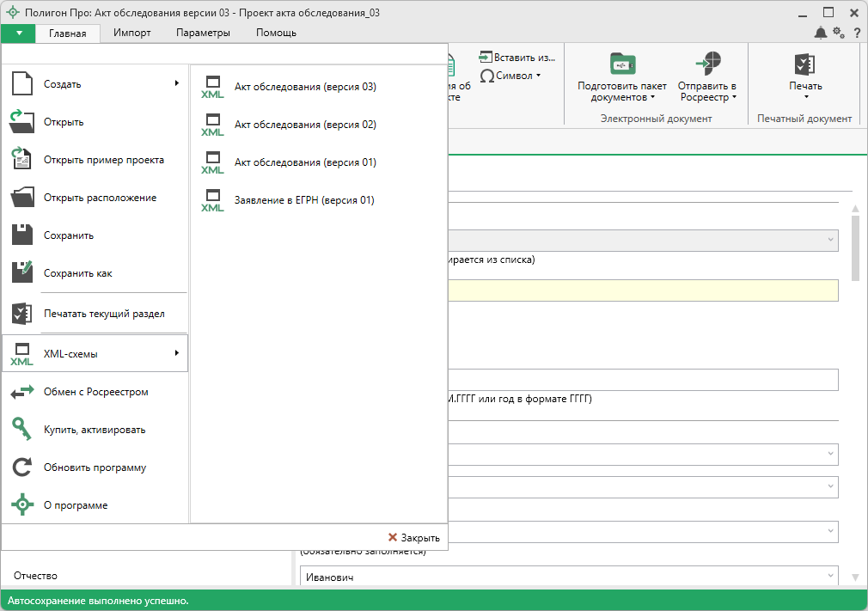Click the Buy, activate key icon
This screenshot has width=868, height=611.
pos(22,430)
